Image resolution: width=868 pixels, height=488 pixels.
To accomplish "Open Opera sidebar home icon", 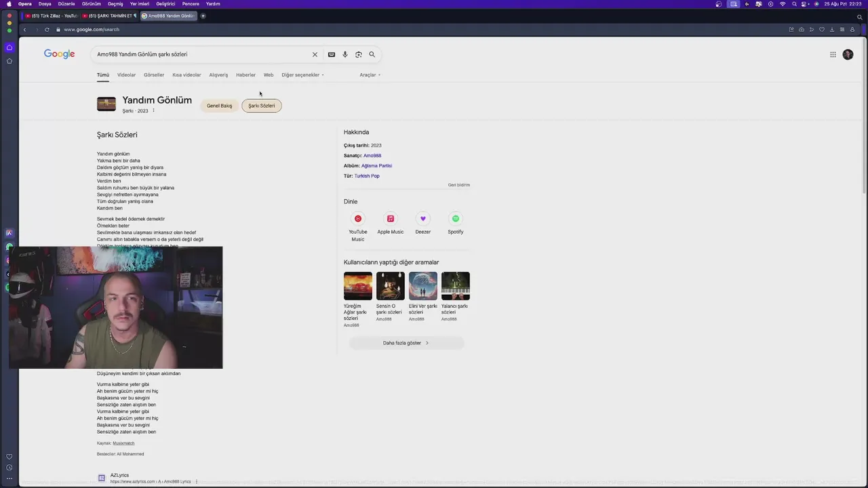I will click(9, 47).
